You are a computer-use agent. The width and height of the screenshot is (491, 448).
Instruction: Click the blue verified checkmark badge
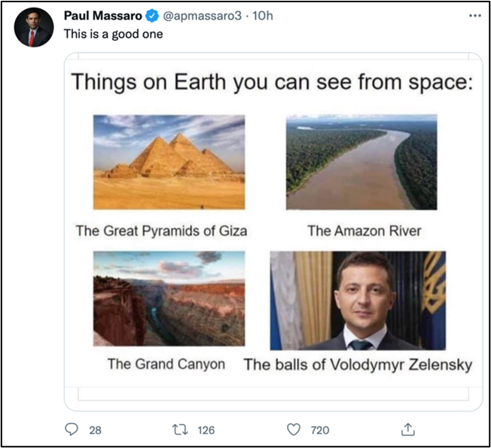tap(152, 16)
